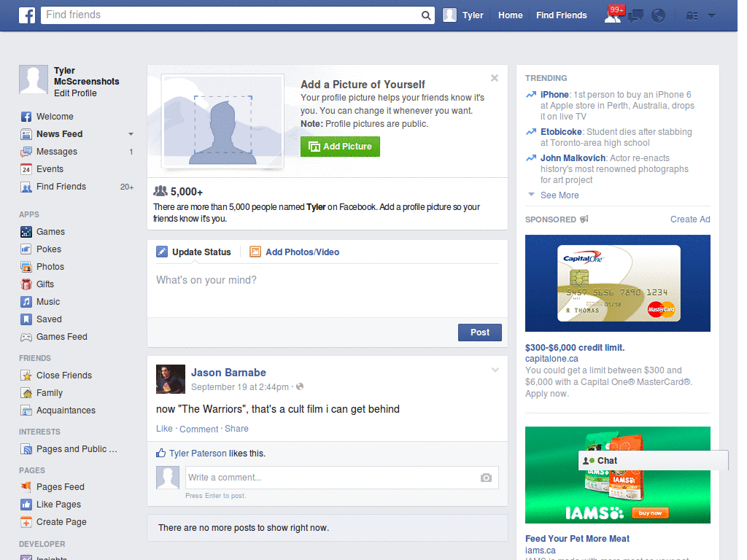Click the Close Friends star icon

pos(26,376)
